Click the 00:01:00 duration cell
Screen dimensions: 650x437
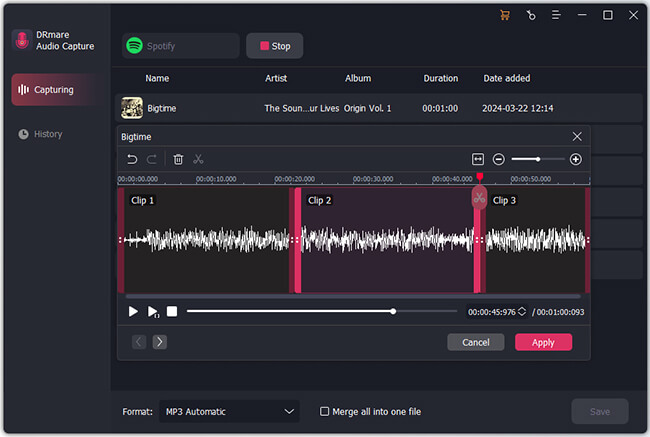(x=440, y=108)
